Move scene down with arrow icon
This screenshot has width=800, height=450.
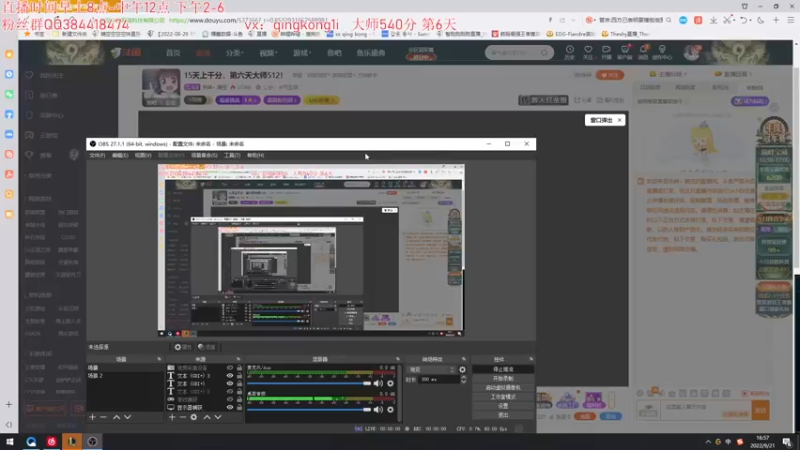[128, 417]
